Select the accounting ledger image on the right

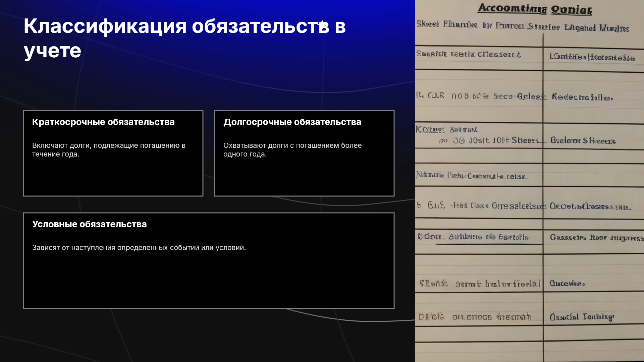[x=530, y=181]
